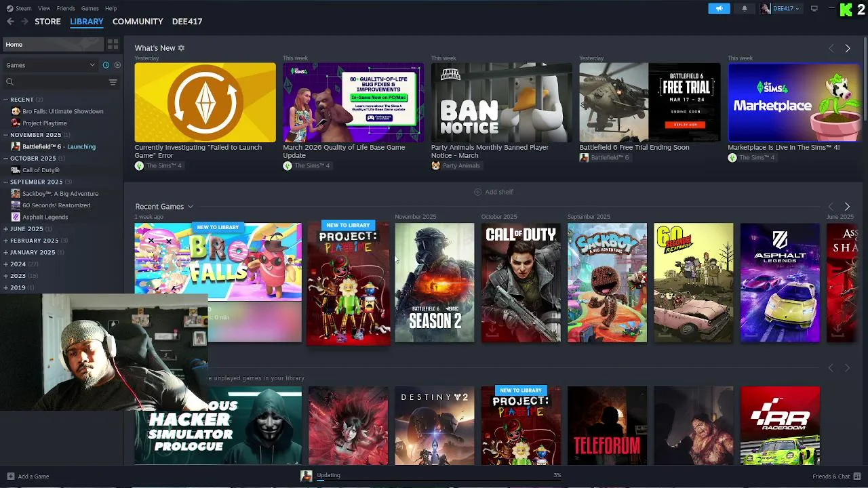Click the Add shelf plus icon
The height and width of the screenshot is (488, 868).
point(477,192)
